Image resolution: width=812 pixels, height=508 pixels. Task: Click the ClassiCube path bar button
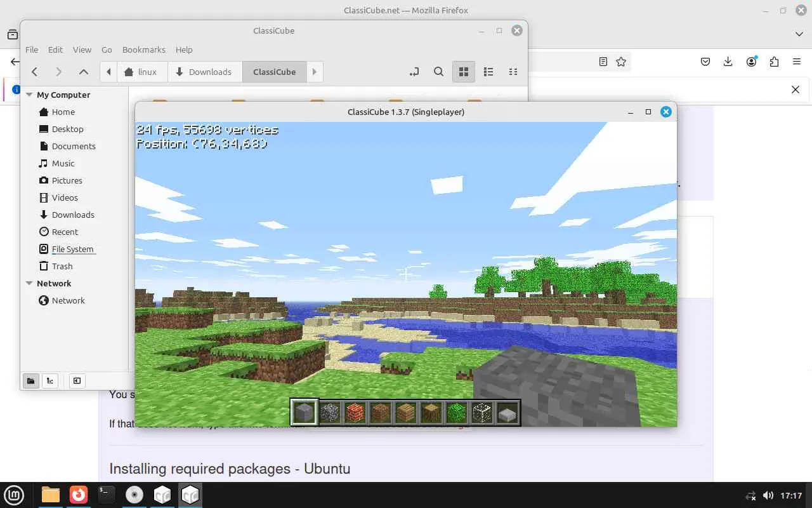click(x=275, y=72)
